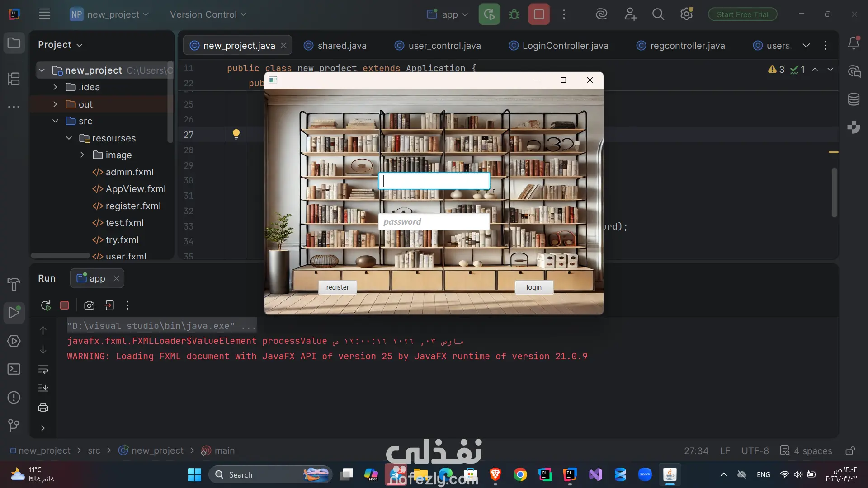Toggle the read-only lock icon in the status bar
The height and width of the screenshot is (488, 868).
click(850, 451)
